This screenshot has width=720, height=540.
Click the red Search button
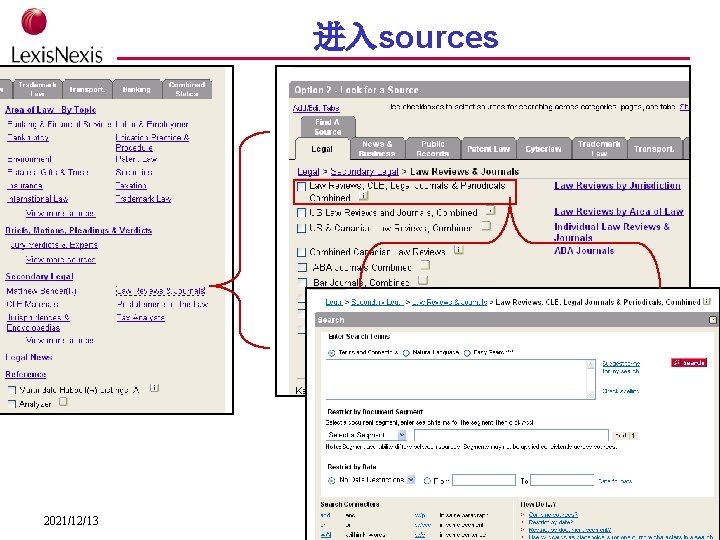(689, 363)
